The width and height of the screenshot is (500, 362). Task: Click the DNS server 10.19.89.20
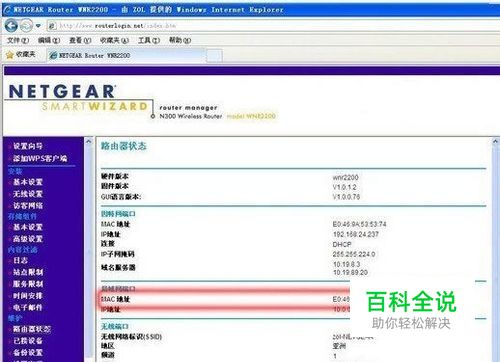[350, 272]
